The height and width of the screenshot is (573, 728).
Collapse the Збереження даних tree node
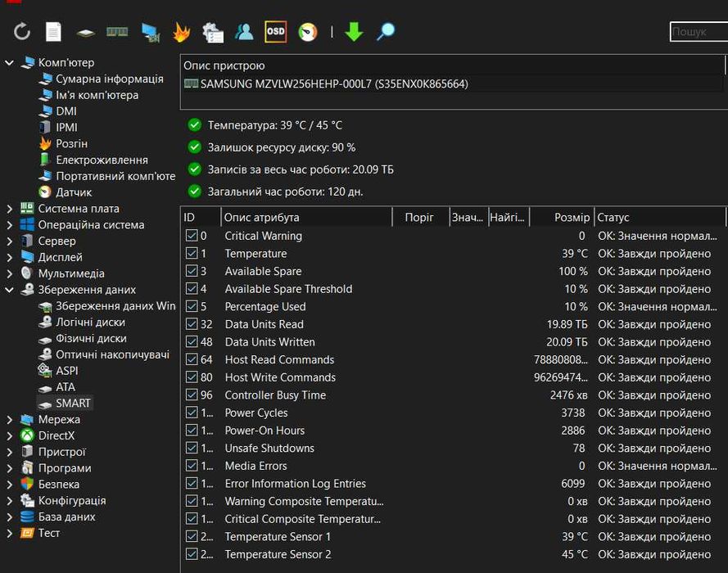(10, 290)
